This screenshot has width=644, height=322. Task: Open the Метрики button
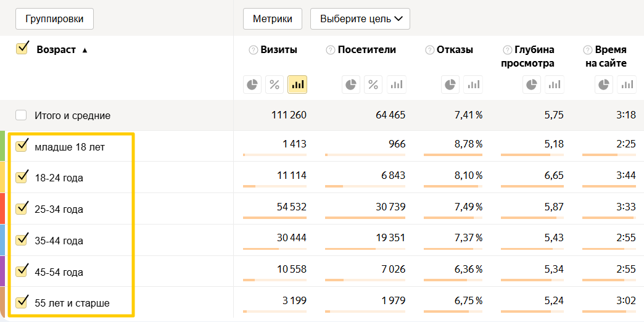272,19
